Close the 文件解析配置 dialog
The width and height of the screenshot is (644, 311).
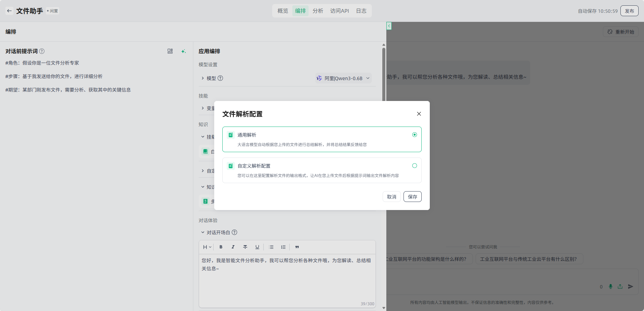419,114
